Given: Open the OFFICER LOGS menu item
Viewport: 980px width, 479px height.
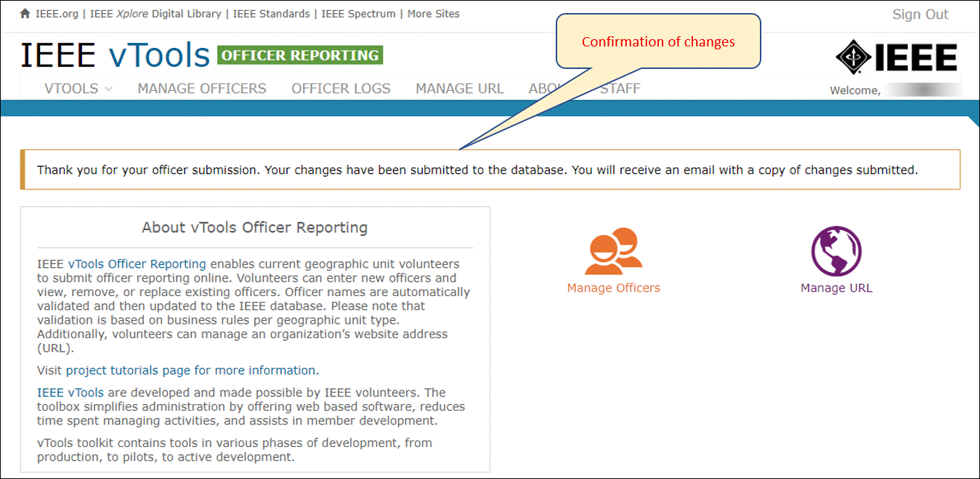Looking at the screenshot, I should tap(341, 89).
